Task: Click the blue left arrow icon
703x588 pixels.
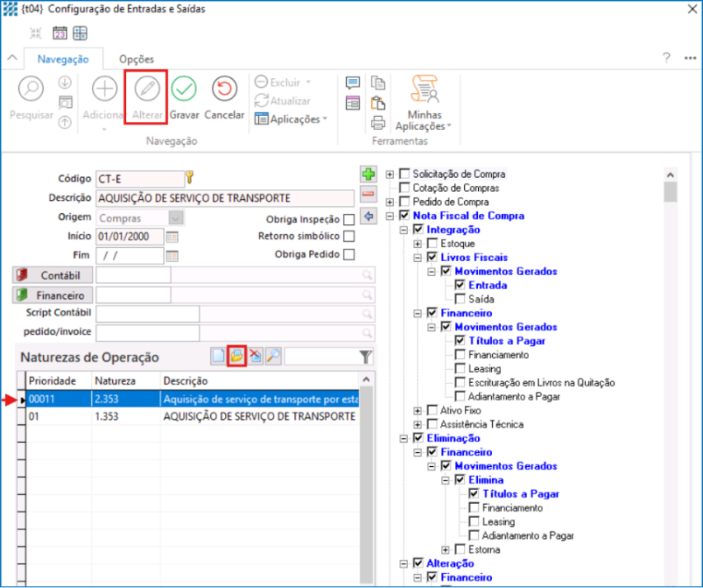Action: click(368, 215)
